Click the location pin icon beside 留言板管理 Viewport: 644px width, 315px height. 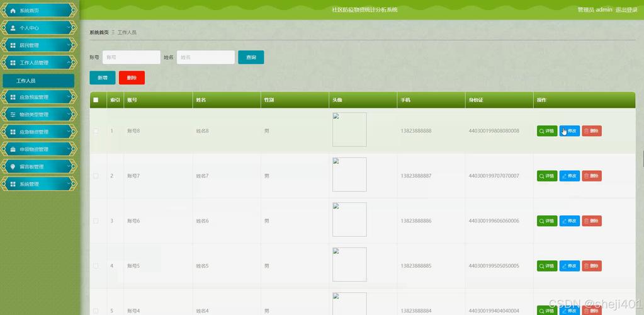(x=13, y=166)
